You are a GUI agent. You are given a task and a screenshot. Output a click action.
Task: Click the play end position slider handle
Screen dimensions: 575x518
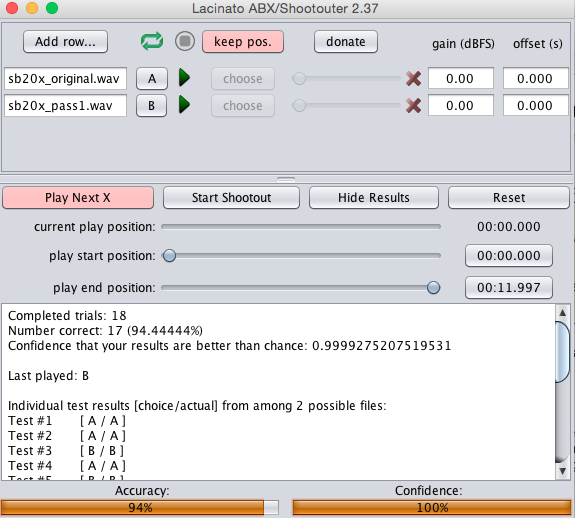point(433,288)
